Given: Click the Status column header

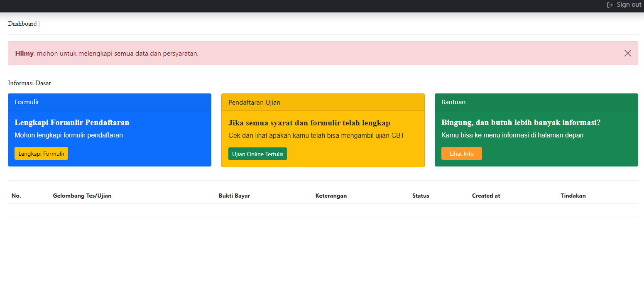Looking at the screenshot, I should click(x=421, y=196).
